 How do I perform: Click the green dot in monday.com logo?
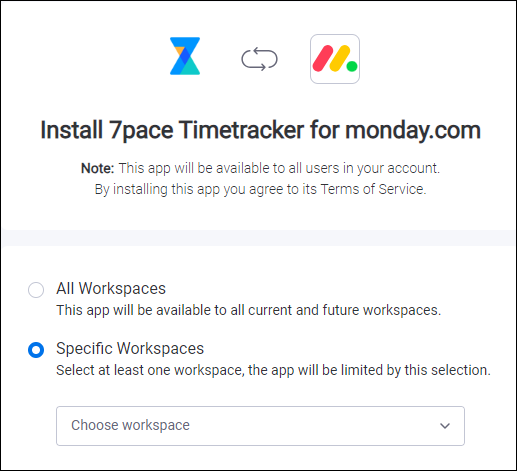point(352,66)
